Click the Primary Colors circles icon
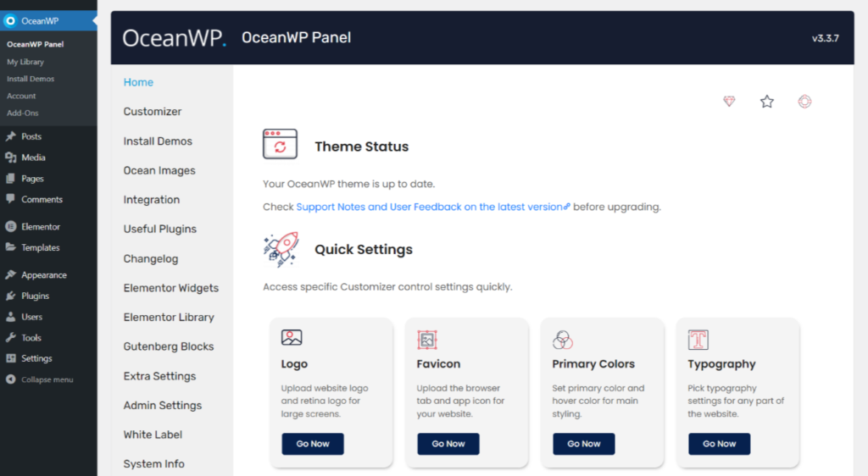Image resolution: width=868 pixels, height=476 pixels. pyautogui.click(x=563, y=340)
